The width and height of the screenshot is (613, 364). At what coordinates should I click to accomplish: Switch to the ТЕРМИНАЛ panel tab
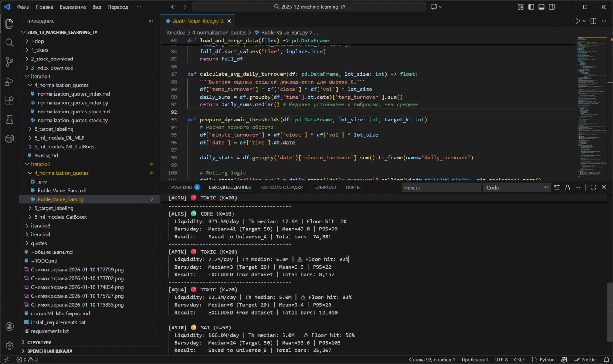[x=324, y=188]
